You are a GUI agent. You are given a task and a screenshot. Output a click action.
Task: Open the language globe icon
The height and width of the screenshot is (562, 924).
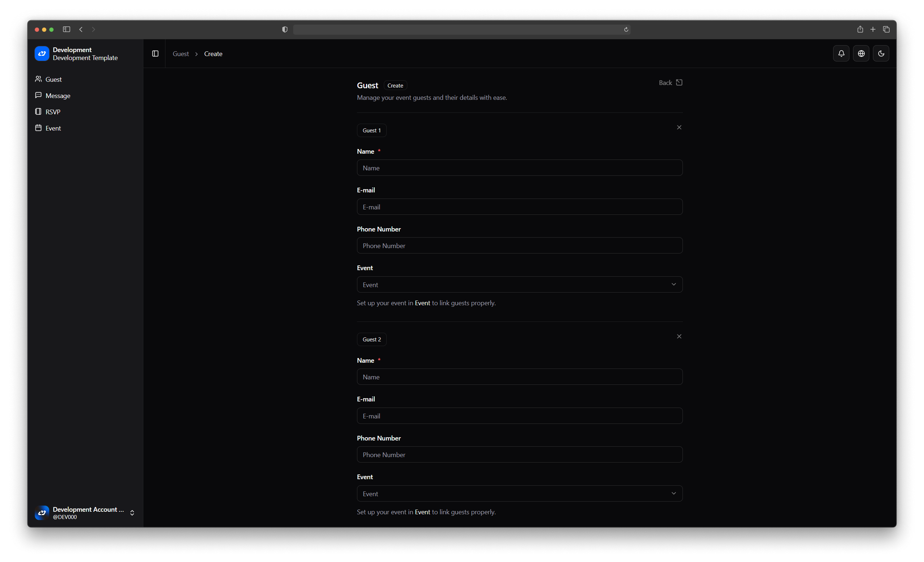(861, 54)
